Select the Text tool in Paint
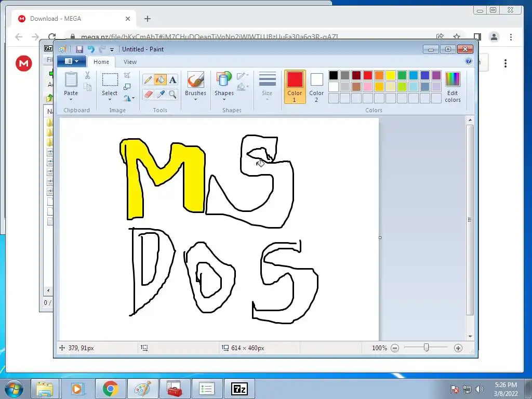 [172, 80]
